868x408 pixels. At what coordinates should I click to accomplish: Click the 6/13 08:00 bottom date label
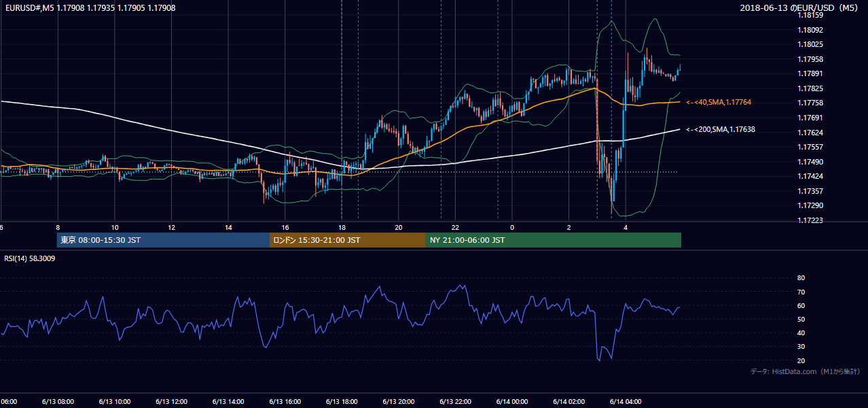click(58, 401)
